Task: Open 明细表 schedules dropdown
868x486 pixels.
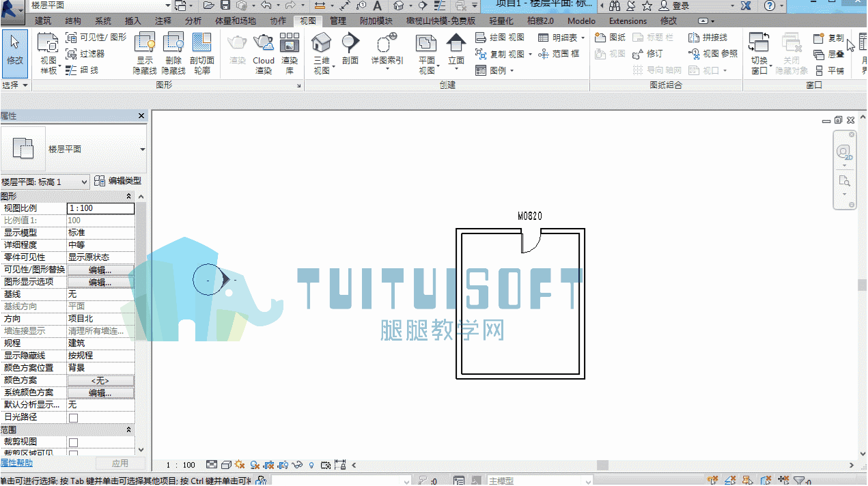Action: click(x=561, y=38)
